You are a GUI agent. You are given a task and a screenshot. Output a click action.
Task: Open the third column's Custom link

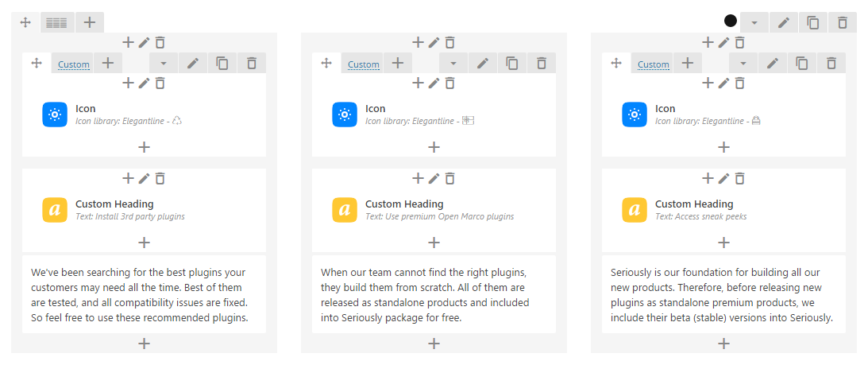tap(654, 64)
